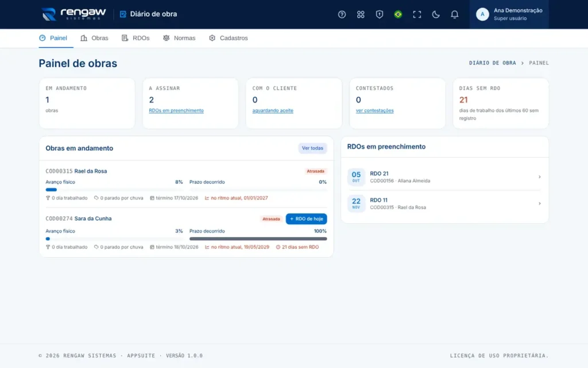Click the Diário de obra module icon
This screenshot has width=588, height=368.
click(x=123, y=14)
